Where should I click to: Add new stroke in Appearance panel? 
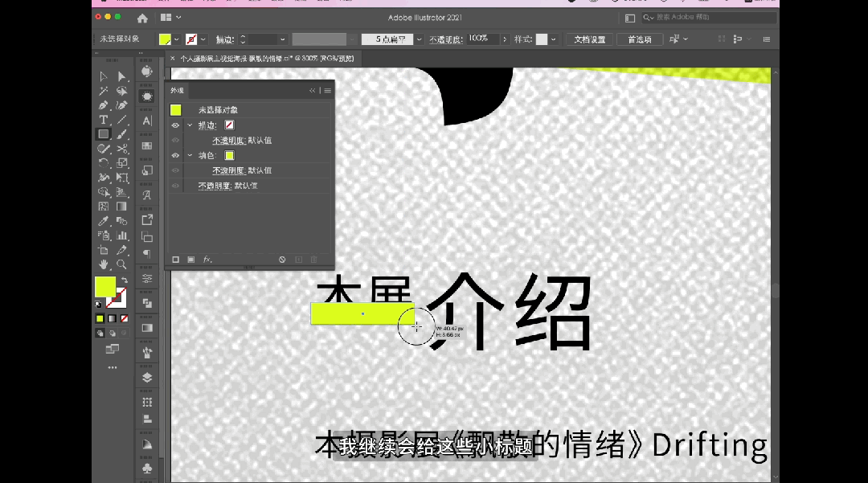(175, 260)
